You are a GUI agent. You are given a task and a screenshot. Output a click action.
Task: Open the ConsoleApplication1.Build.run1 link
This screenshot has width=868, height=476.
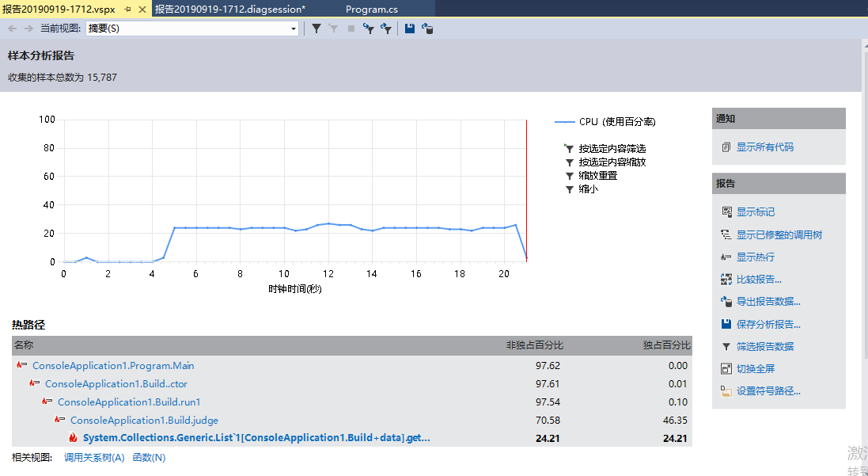[129, 402]
